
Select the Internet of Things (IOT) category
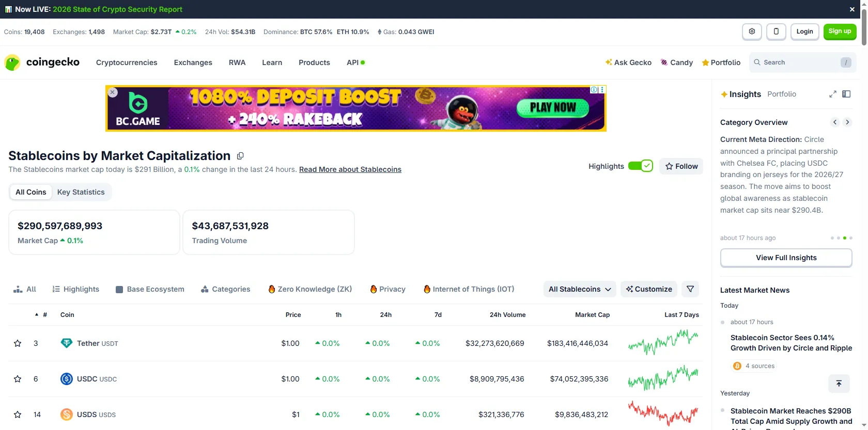(x=469, y=289)
